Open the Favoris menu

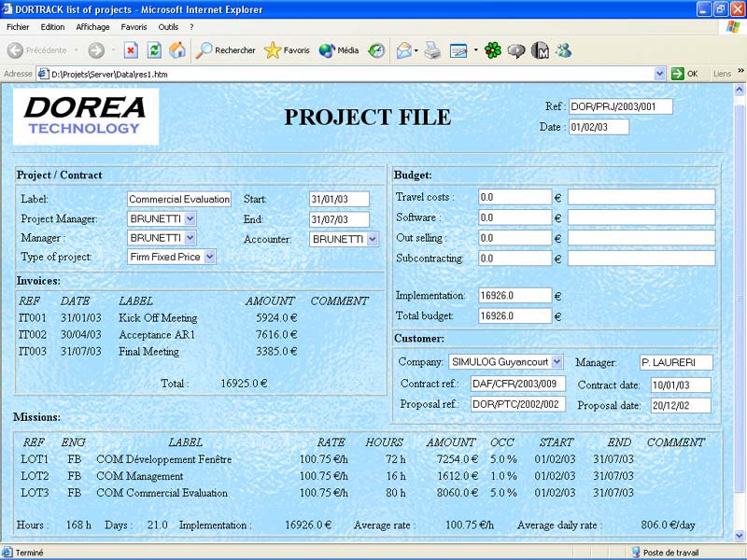[134, 27]
